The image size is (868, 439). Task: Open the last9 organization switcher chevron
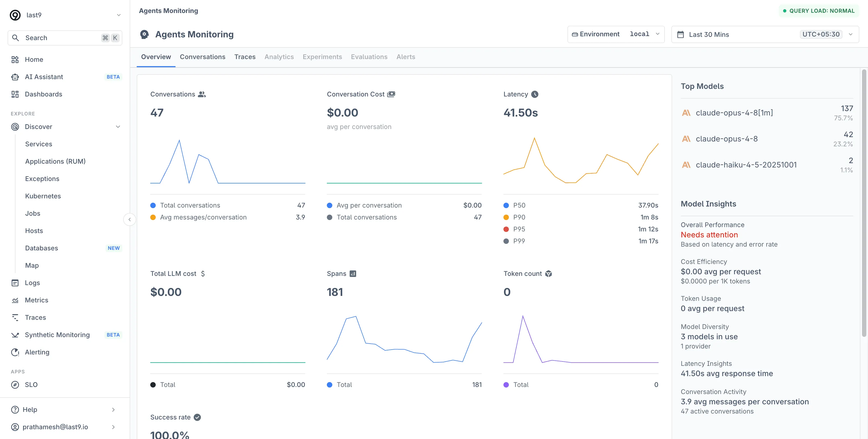click(x=119, y=15)
